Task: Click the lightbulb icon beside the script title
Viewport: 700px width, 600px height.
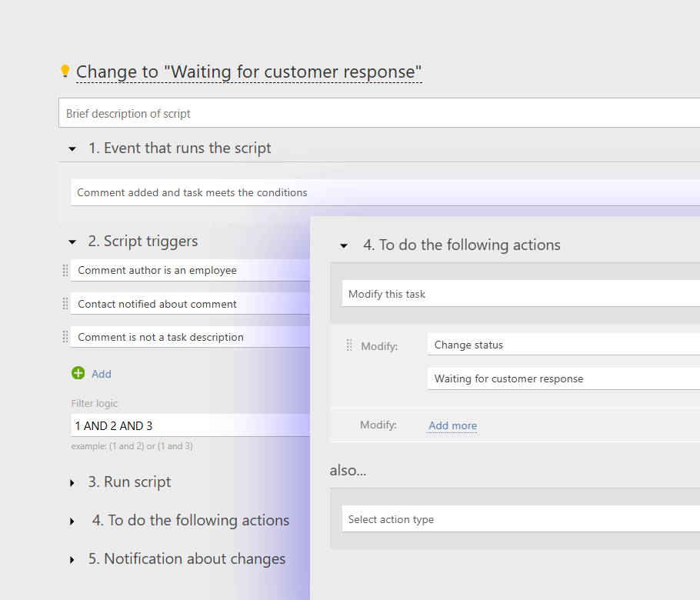Action: pos(65,71)
